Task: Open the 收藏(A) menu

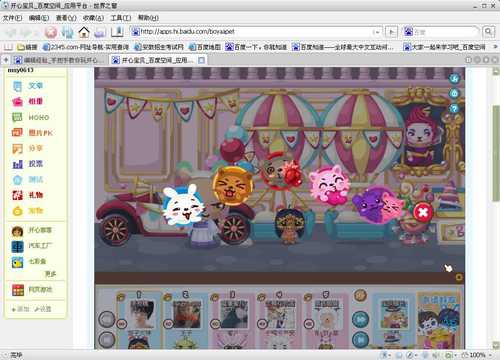Action: (93, 18)
